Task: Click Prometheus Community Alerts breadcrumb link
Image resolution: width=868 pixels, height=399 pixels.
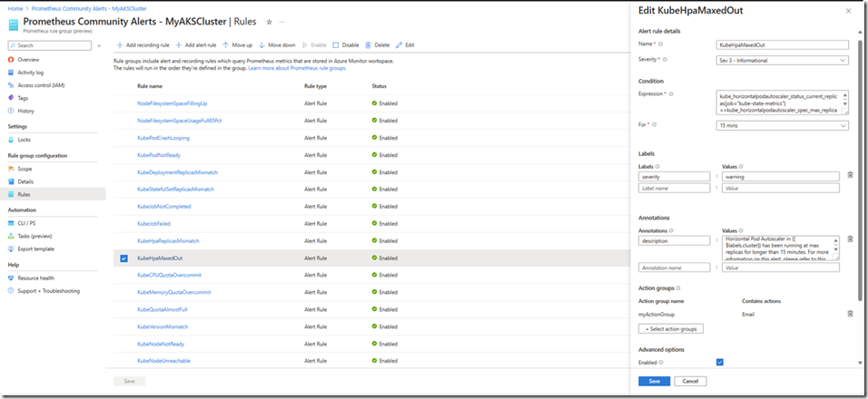Action: tap(89, 9)
